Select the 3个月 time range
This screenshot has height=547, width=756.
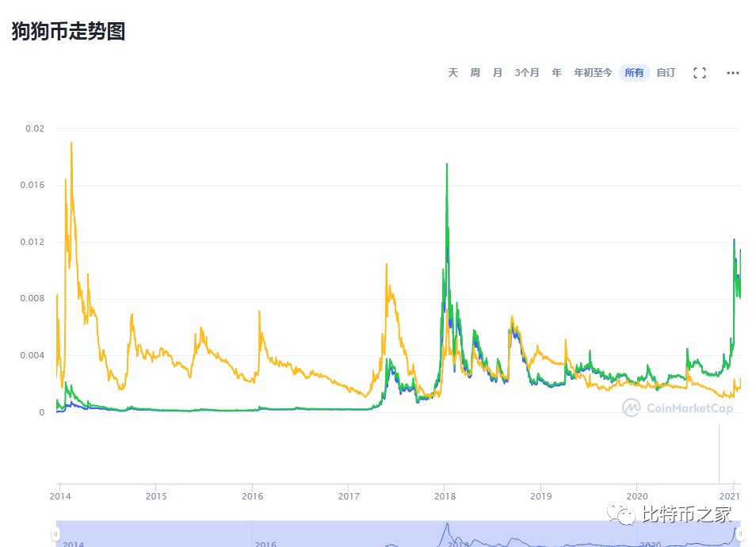(x=527, y=73)
